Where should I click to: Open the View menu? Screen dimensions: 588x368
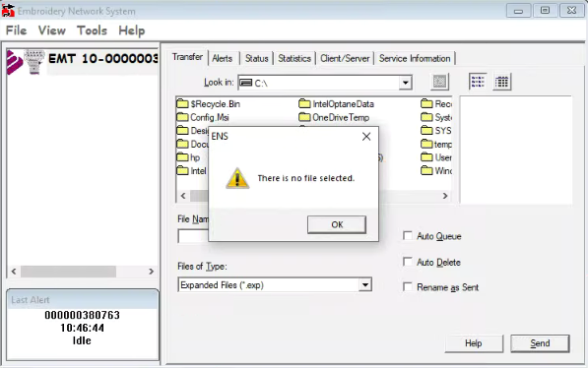pyautogui.click(x=52, y=31)
